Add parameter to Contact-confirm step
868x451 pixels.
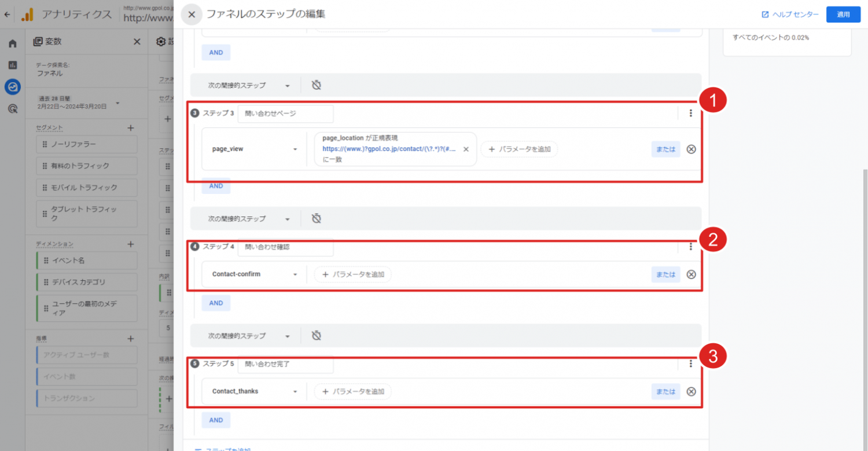pyautogui.click(x=353, y=274)
